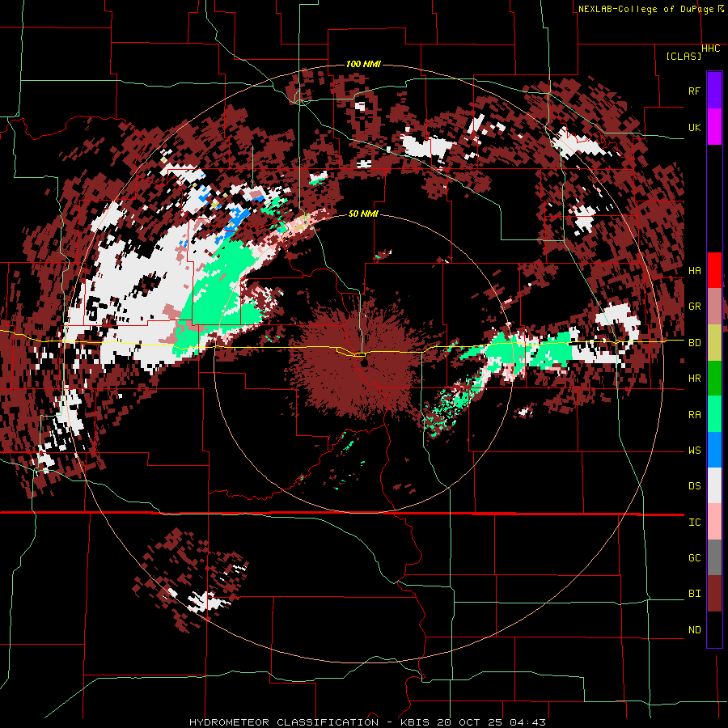Click the [CLAS] units label

[x=684, y=57]
